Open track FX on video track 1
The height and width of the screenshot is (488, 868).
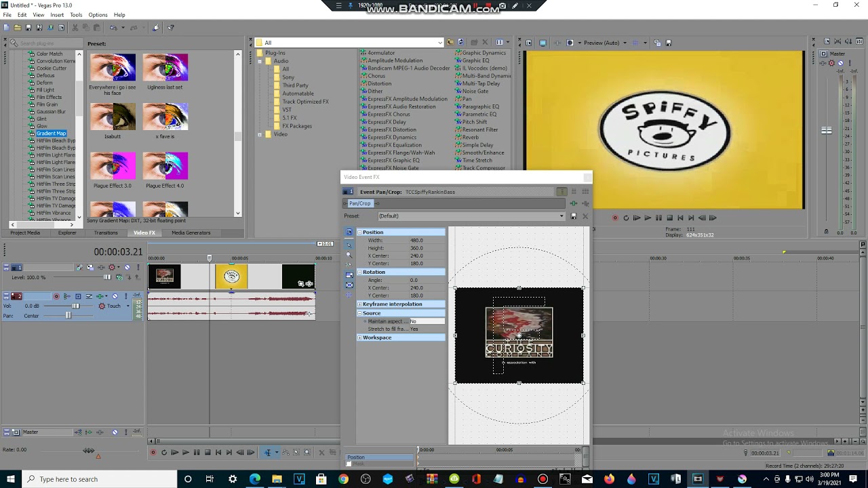point(101,267)
